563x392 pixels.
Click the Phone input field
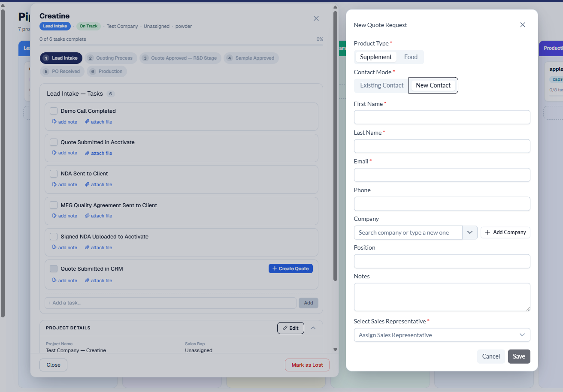tap(442, 204)
